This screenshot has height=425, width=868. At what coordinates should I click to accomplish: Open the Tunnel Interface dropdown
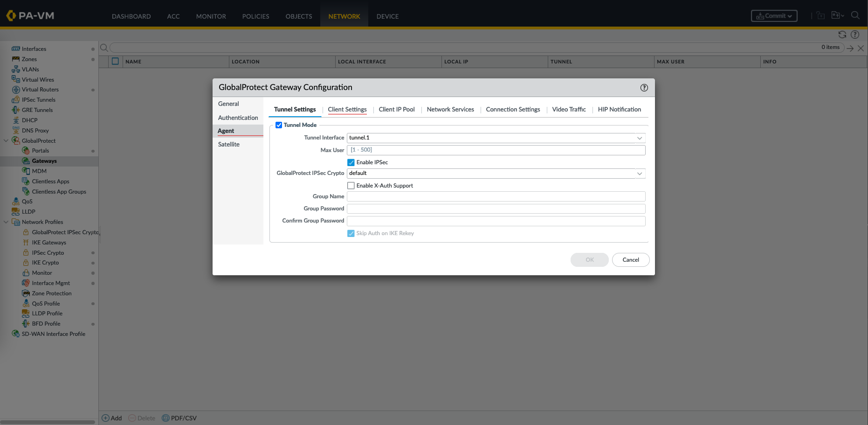[x=640, y=138]
